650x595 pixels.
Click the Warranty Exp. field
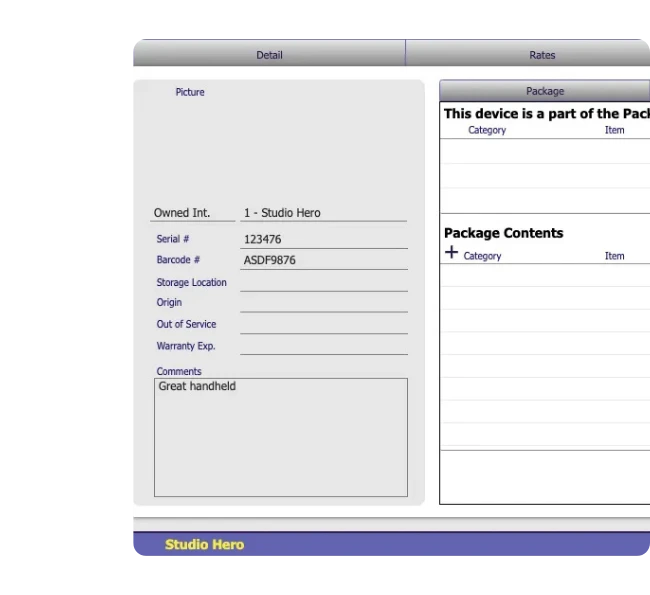click(324, 346)
